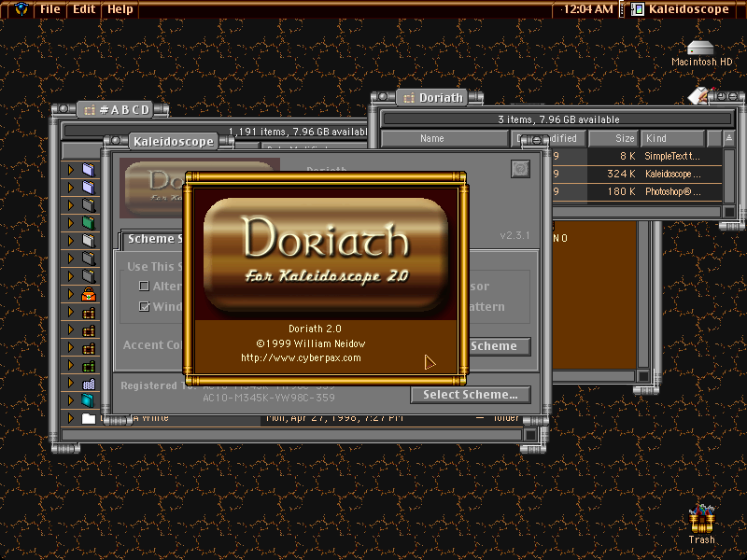Click the folder icon in Doriath title bar
Screen dimensions: 747x560
pyautogui.click(x=409, y=98)
